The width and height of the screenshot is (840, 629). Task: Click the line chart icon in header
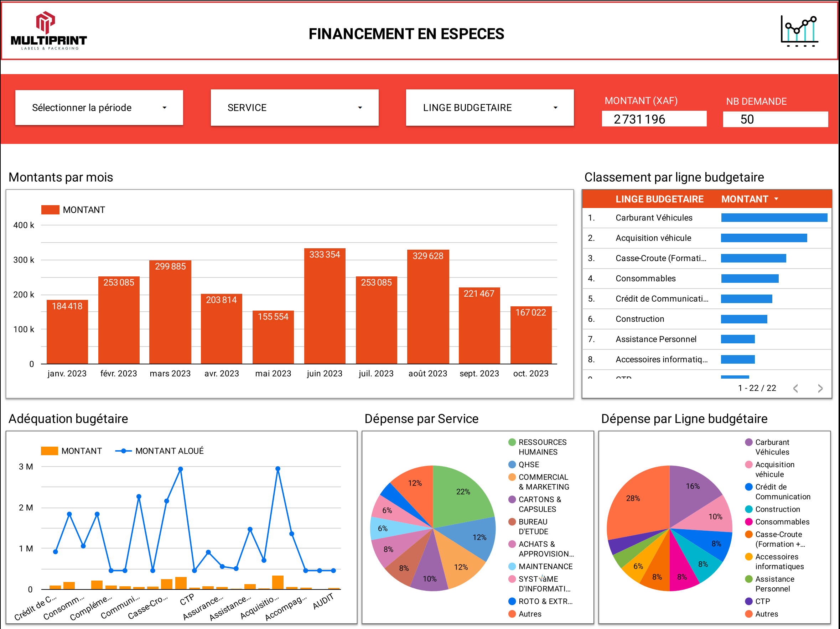pos(799,31)
